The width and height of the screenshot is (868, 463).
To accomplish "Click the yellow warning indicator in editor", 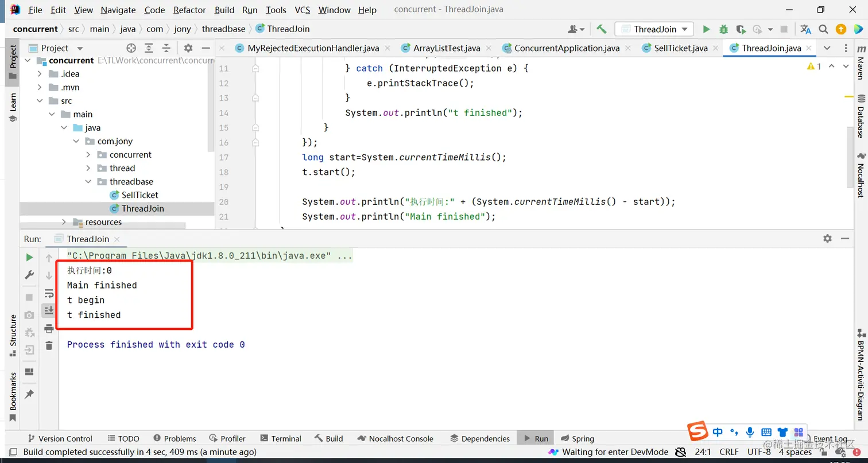I will coord(814,67).
